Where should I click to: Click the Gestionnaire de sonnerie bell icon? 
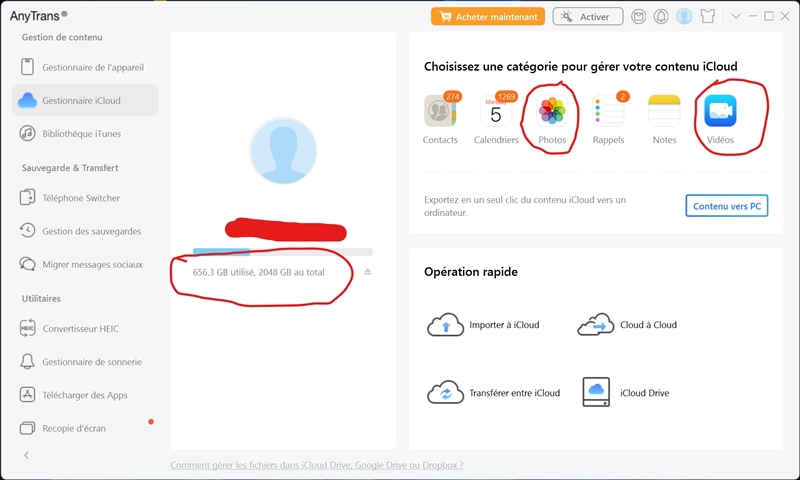[x=27, y=362]
